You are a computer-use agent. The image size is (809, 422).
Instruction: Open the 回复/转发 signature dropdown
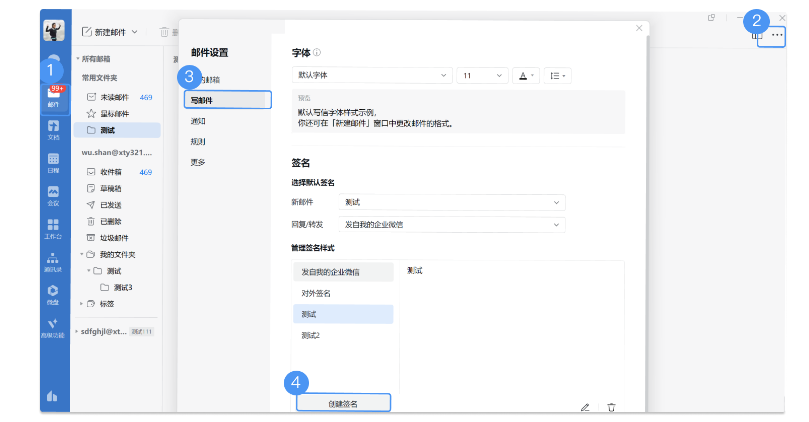pos(450,224)
